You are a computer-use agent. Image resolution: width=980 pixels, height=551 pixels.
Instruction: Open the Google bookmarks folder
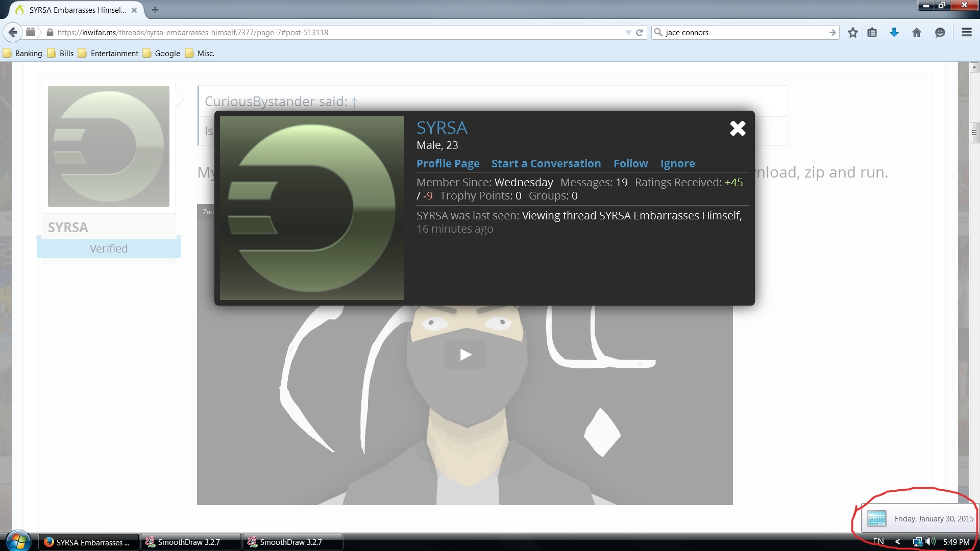coord(161,53)
